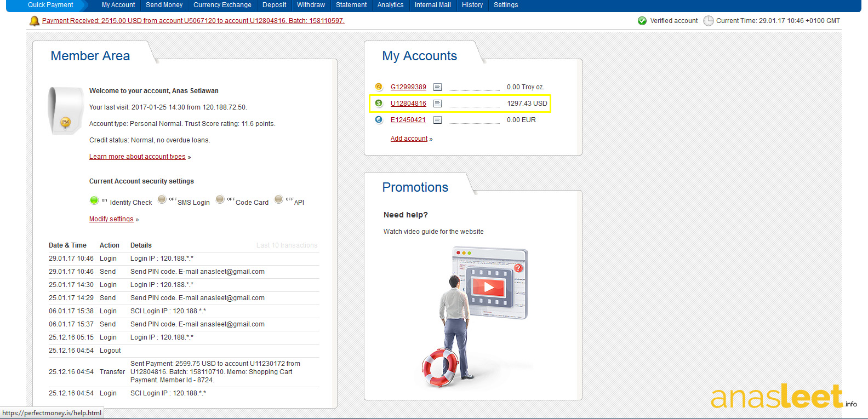
Task: Click the green dollar icon for U12804816
Action: 379,103
